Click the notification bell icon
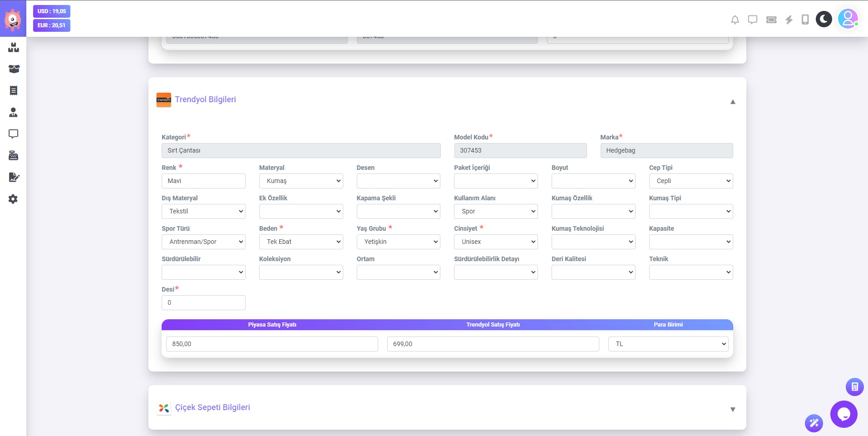Screen dimensions: 868x436 point(735,20)
